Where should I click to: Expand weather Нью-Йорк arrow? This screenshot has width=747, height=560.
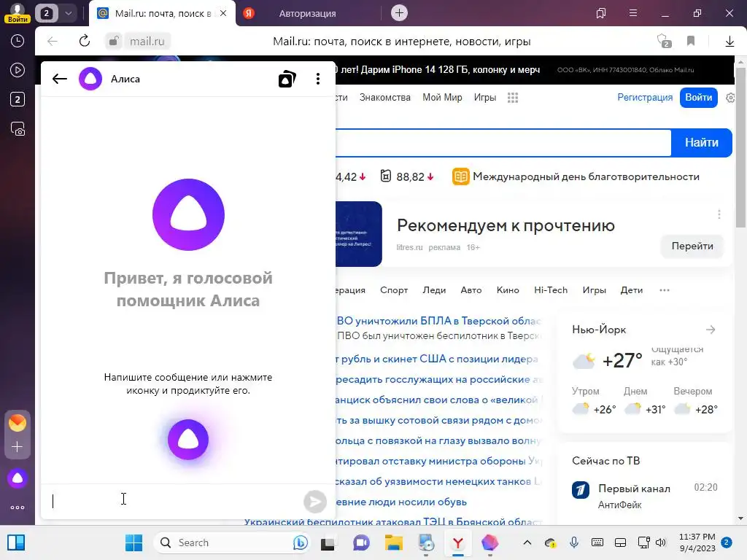[x=711, y=330]
